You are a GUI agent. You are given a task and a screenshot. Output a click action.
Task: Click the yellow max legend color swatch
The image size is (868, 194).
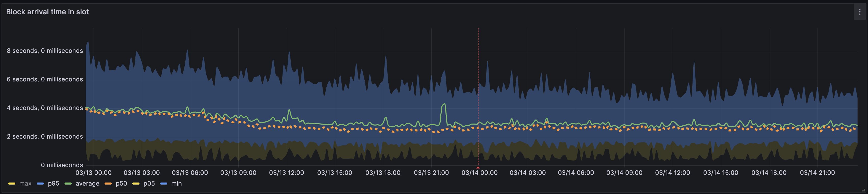(x=11, y=184)
